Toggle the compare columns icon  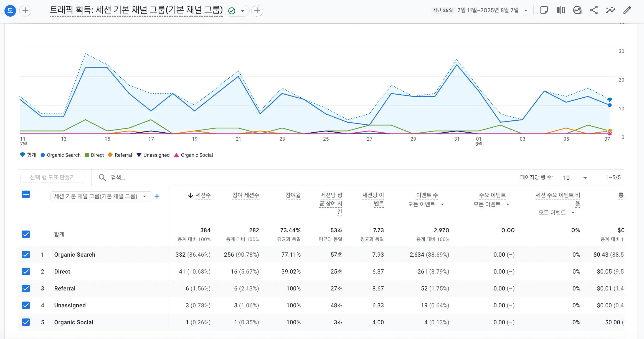[x=561, y=10]
